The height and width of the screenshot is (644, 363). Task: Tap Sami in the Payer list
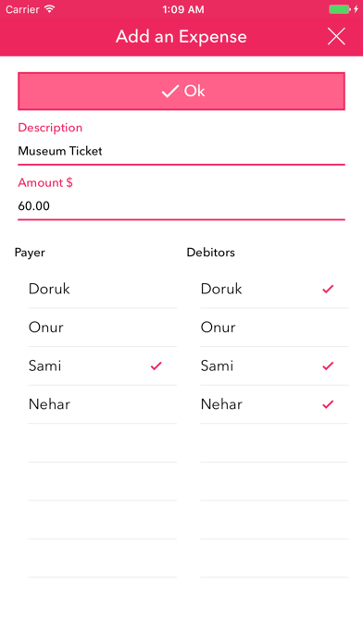103,365
